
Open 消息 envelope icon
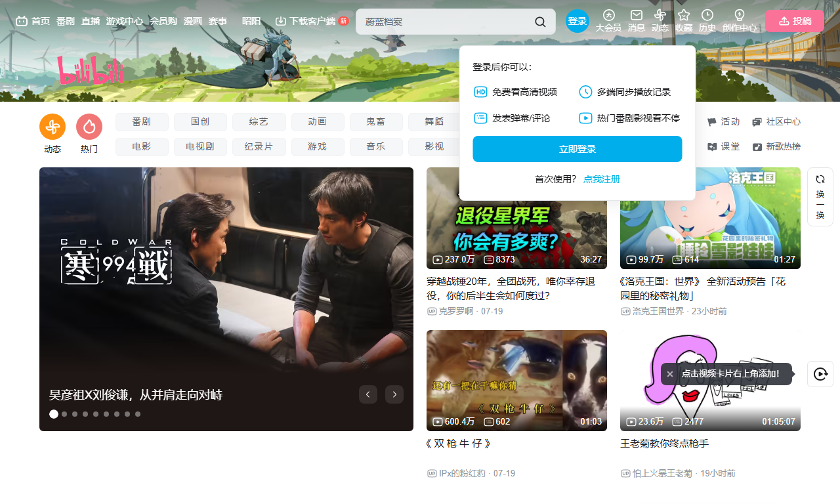click(x=637, y=15)
